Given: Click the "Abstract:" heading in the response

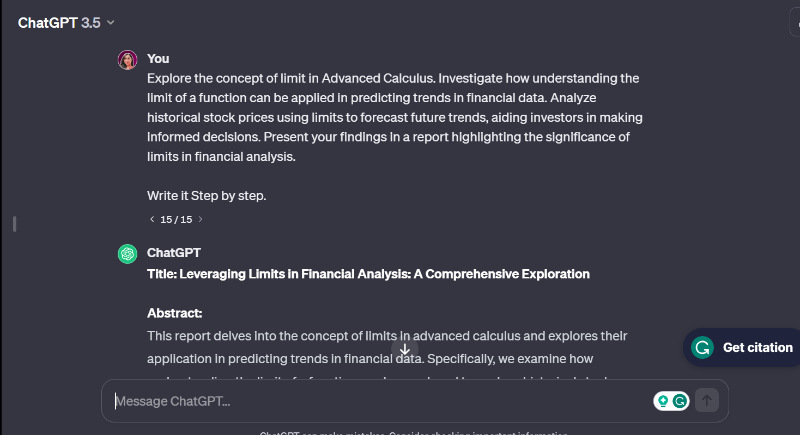Looking at the screenshot, I should click(175, 313).
